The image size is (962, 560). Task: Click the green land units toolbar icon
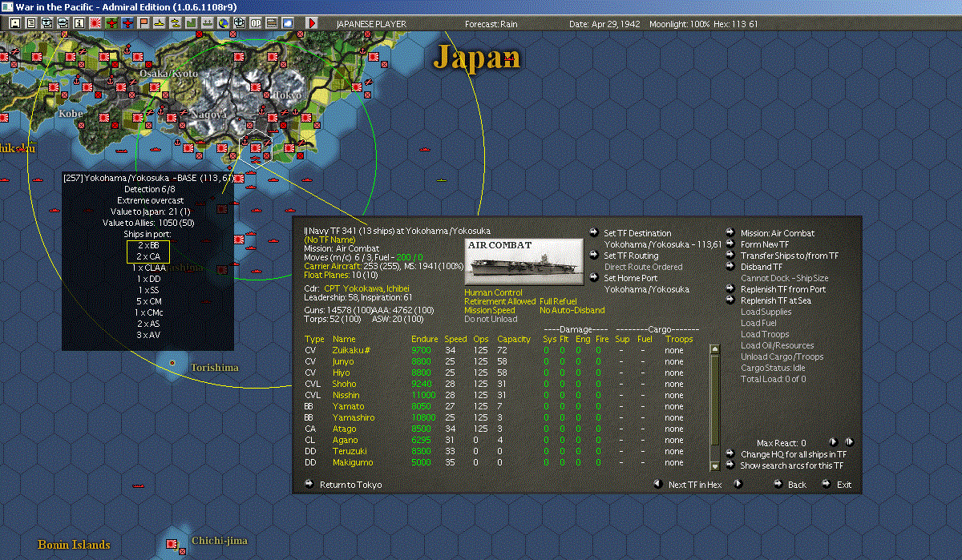click(192, 23)
